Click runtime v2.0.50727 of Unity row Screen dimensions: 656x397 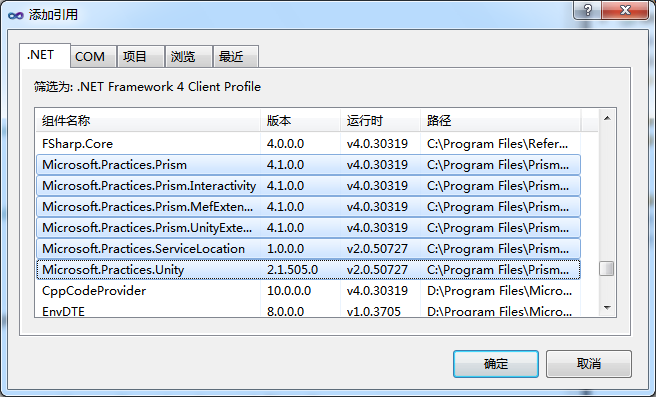(377, 270)
